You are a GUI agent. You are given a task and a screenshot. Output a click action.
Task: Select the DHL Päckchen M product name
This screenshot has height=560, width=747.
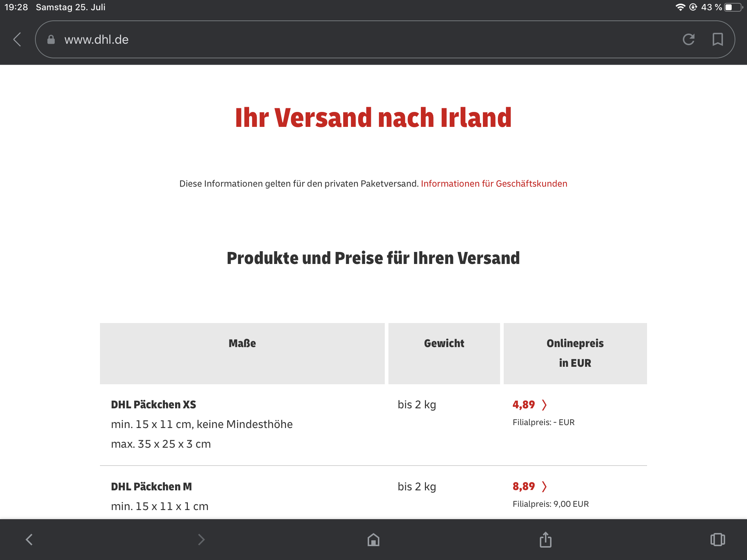151,487
